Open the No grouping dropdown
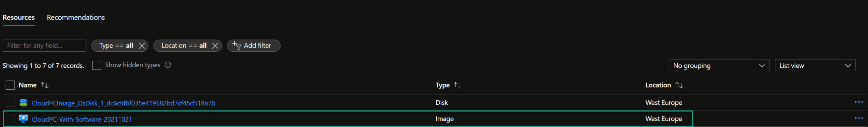Screen dimensions: 868x127 pos(719,66)
